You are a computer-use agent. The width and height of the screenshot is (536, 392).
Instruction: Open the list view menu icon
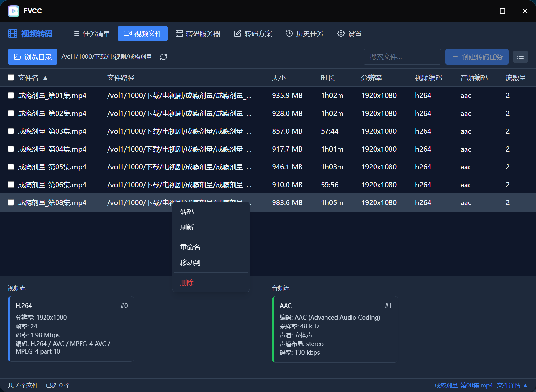(x=520, y=57)
